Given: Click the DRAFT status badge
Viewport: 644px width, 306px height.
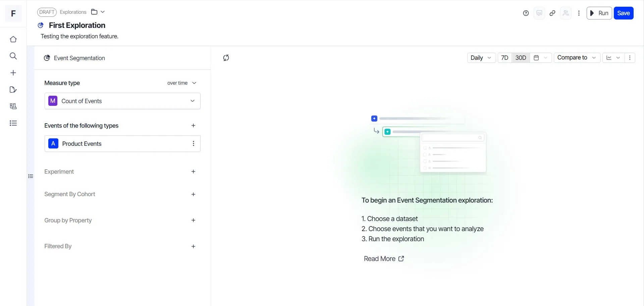Looking at the screenshot, I should 47,12.
